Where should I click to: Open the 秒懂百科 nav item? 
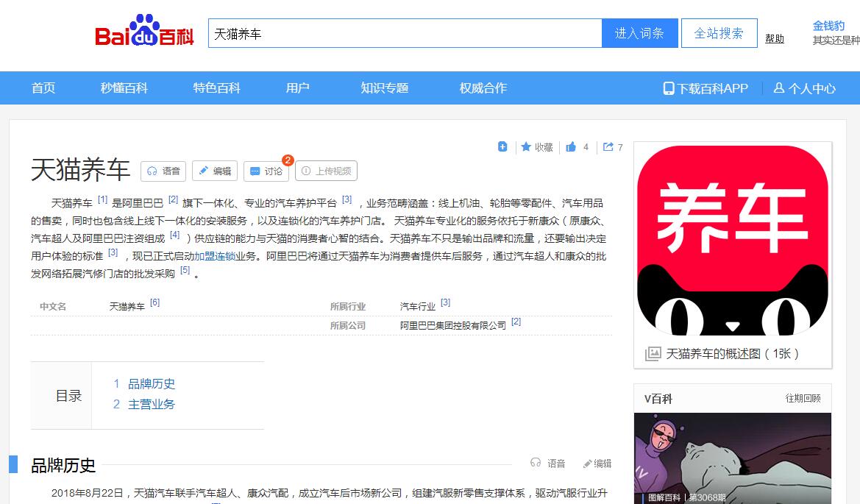(124, 88)
